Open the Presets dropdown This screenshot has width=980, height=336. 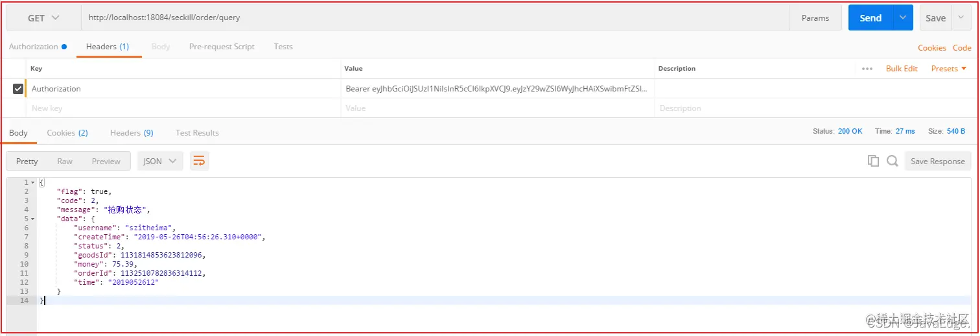(949, 69)
